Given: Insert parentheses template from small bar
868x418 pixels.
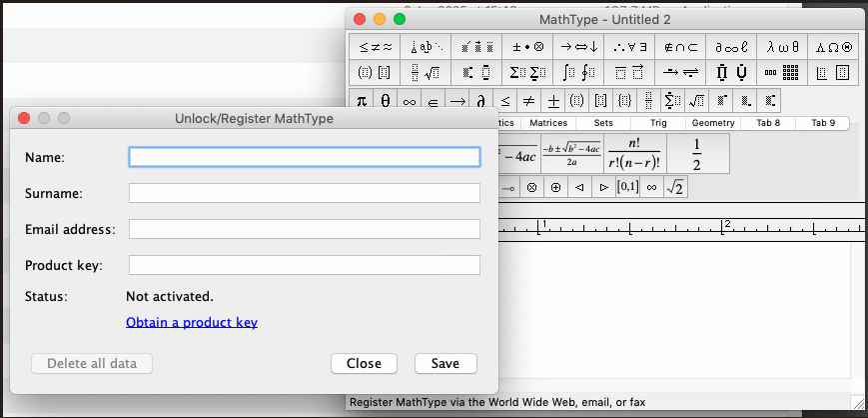Looking at the screenshot, I should click(576, 101).
